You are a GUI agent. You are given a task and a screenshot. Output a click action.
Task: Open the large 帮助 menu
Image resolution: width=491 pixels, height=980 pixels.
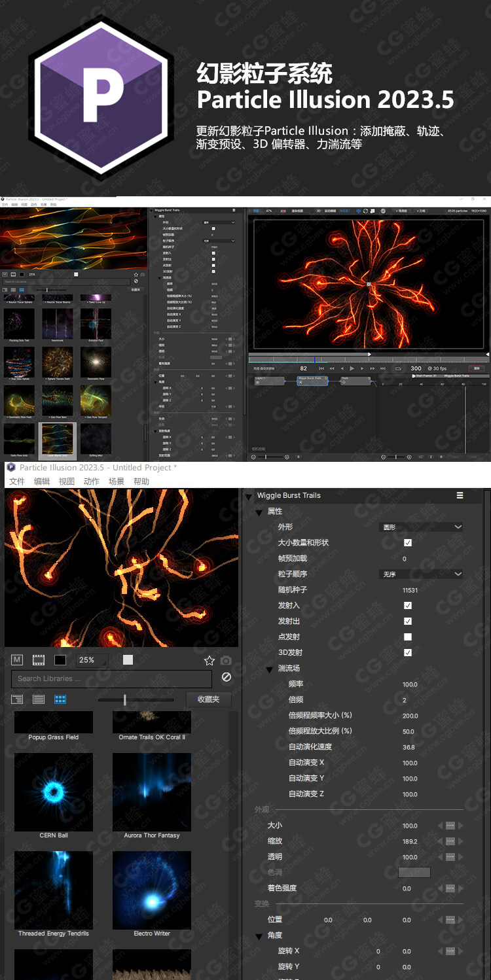point(141,481)
